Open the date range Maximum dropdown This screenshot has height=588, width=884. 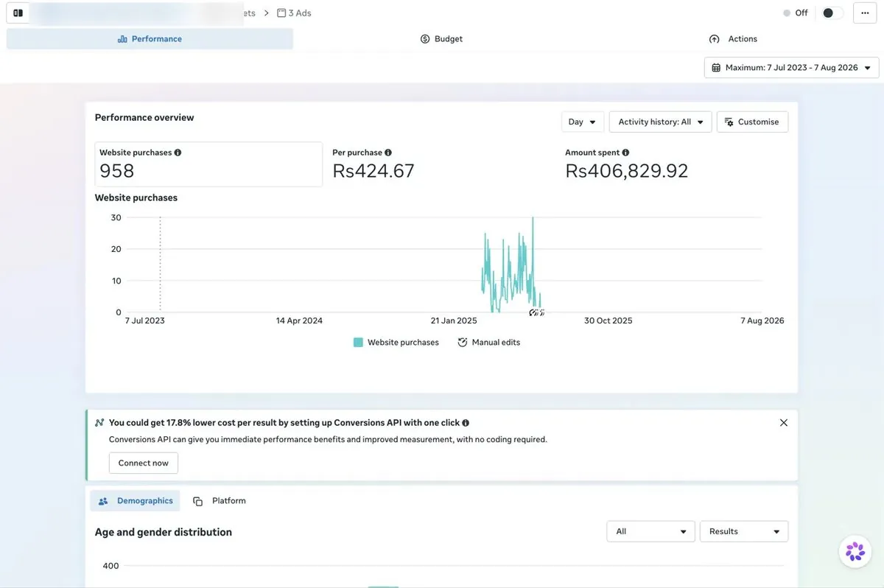pos(792,68)
